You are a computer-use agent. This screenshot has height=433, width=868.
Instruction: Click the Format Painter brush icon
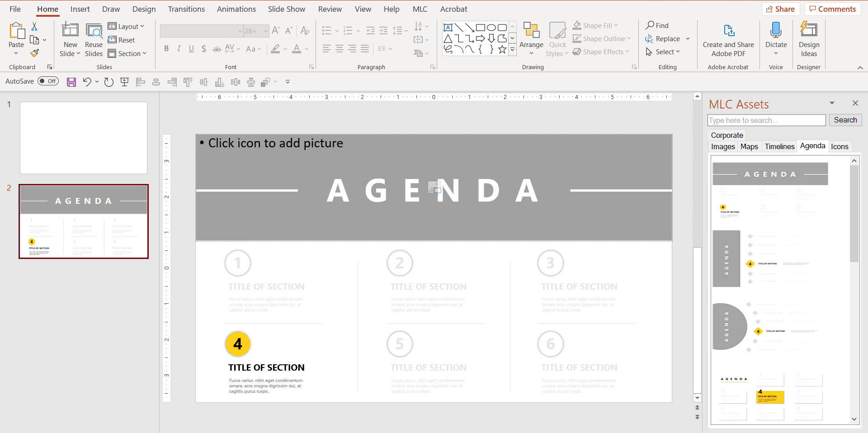[34, 53]
